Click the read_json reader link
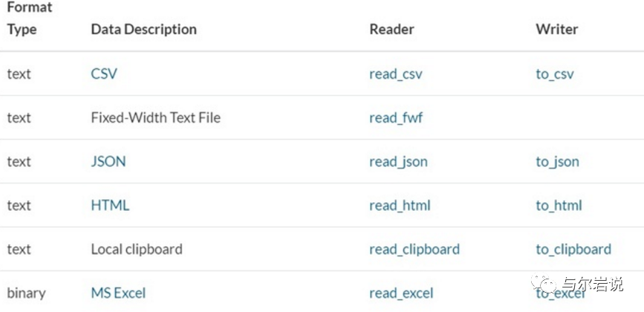The height and width of the screenshot is (312, 644). pyautogui.click(x=398, y=162)
